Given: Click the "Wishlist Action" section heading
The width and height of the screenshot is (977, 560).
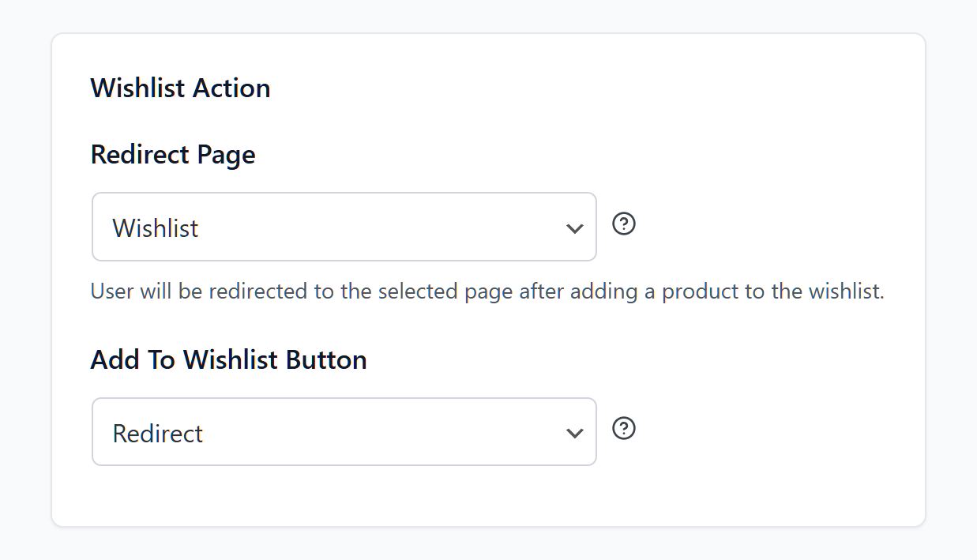Looking at the screenshot, I should coord(180,88).
